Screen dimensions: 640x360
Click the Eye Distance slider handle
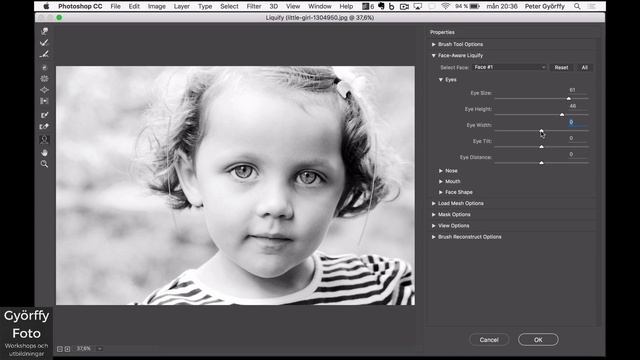click(542, 162)
